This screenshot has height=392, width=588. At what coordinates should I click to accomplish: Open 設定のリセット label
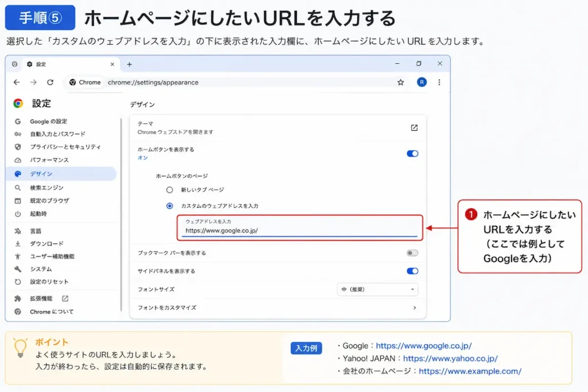pyautogui.click(x=49, y=281)
